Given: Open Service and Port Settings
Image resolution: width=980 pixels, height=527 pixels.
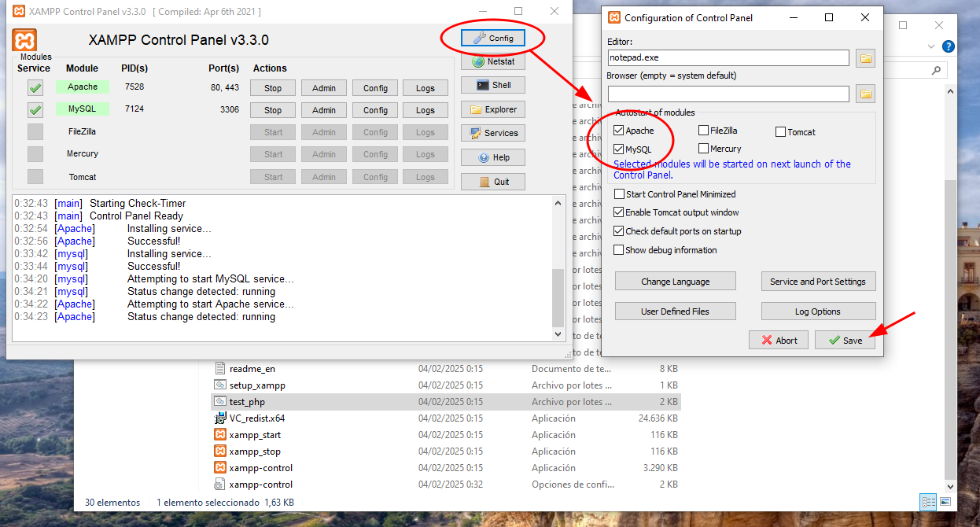Looking at the screenshot, I should [818, 282].
